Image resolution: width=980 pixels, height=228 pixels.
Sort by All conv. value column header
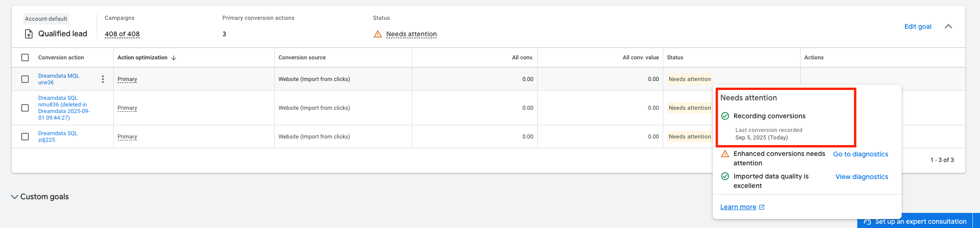tap(640, 57)
